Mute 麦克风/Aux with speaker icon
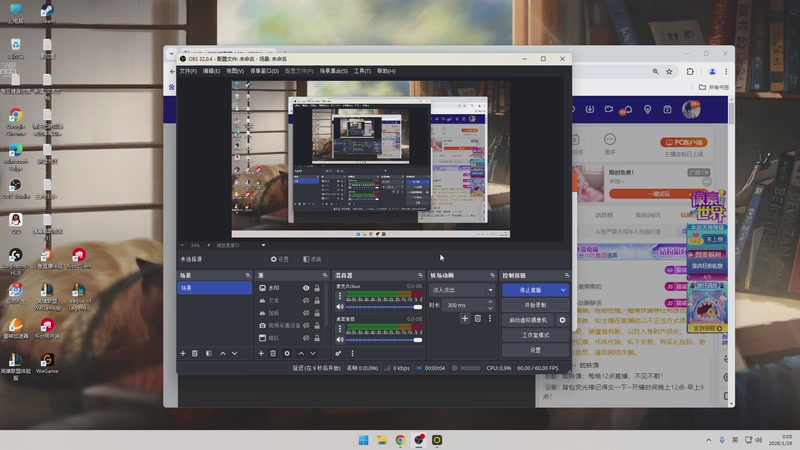Screen dimensions: 800x450 tap(340, 307)
